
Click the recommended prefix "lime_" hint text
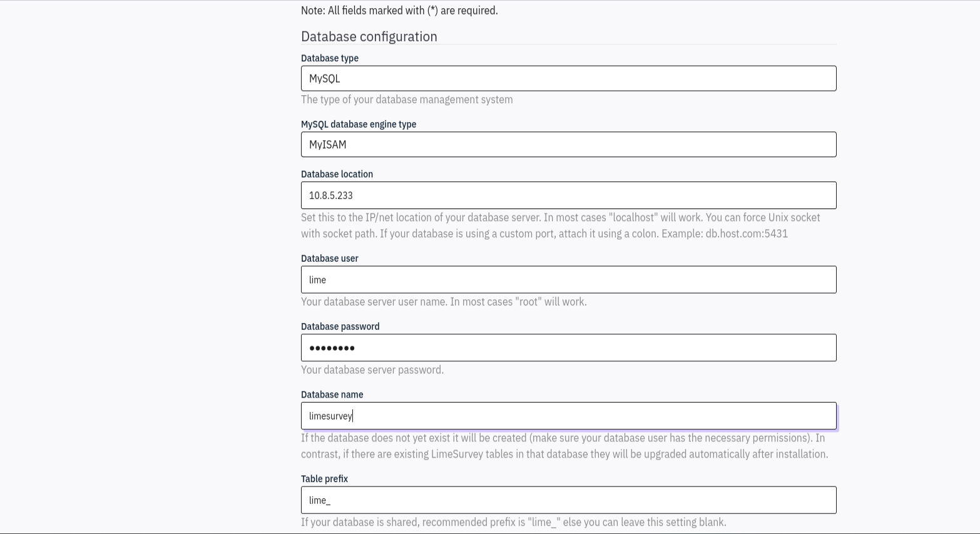[x=514, y=522]
